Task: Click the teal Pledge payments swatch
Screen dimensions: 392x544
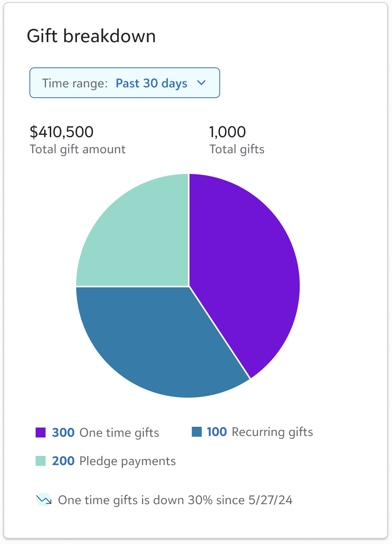Action: coord(41,461)
